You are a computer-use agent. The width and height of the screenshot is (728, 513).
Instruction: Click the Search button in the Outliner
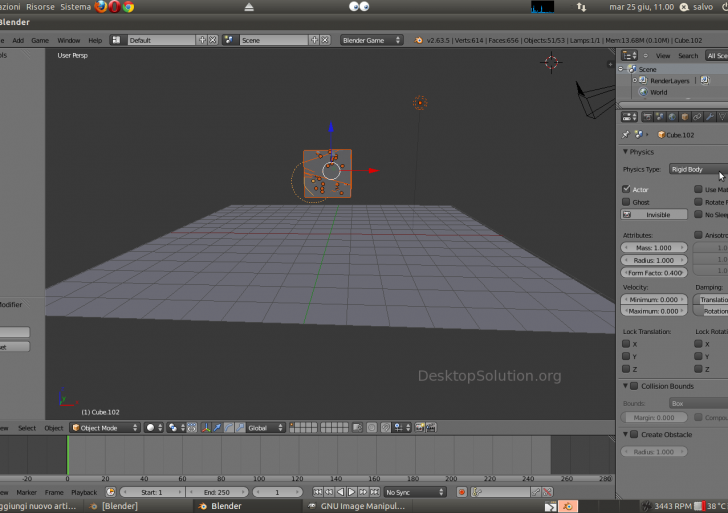coord(688,56)
